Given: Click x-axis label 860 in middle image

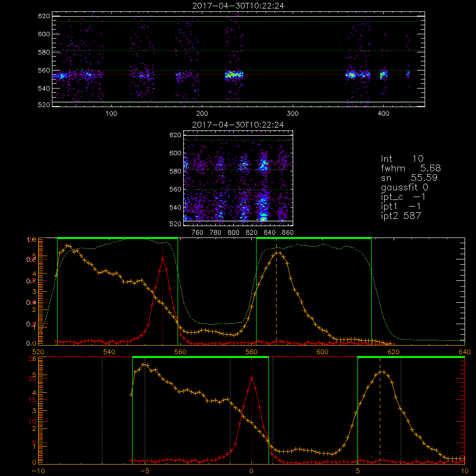Looking at the screenshot, I should (288, 233).
